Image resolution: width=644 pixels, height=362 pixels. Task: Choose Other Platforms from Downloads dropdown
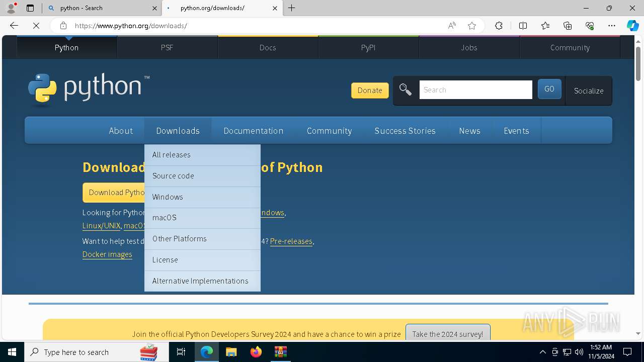pos(202,239)
